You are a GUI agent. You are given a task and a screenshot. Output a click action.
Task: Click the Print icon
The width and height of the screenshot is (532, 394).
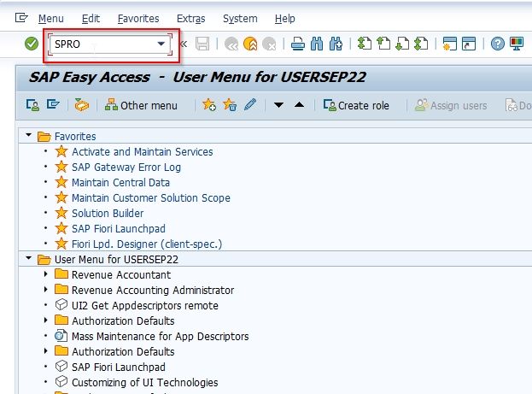[297, 44]
